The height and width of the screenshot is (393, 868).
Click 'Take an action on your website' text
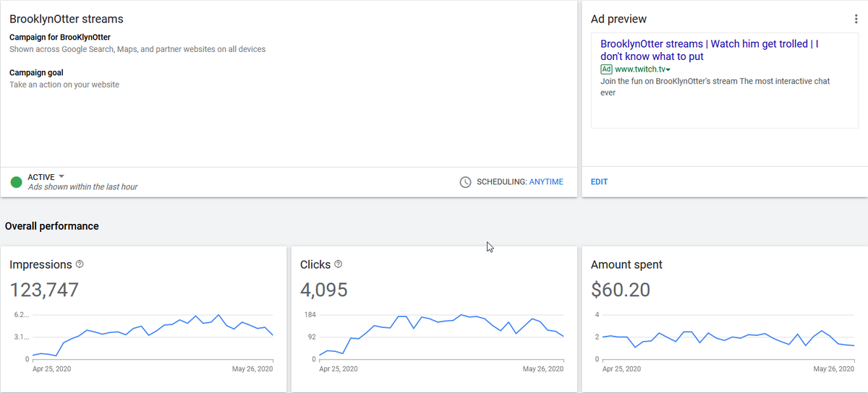click(x=64, y=85)
